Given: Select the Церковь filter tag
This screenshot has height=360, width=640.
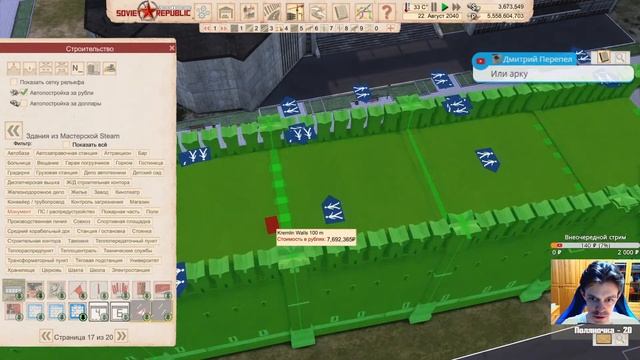Looking at the screenshot, I should tap(51, 270).
